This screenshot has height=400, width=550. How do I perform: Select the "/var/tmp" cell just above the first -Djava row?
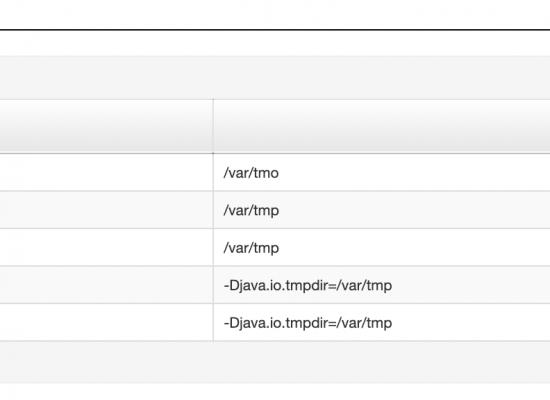[382, 247]
